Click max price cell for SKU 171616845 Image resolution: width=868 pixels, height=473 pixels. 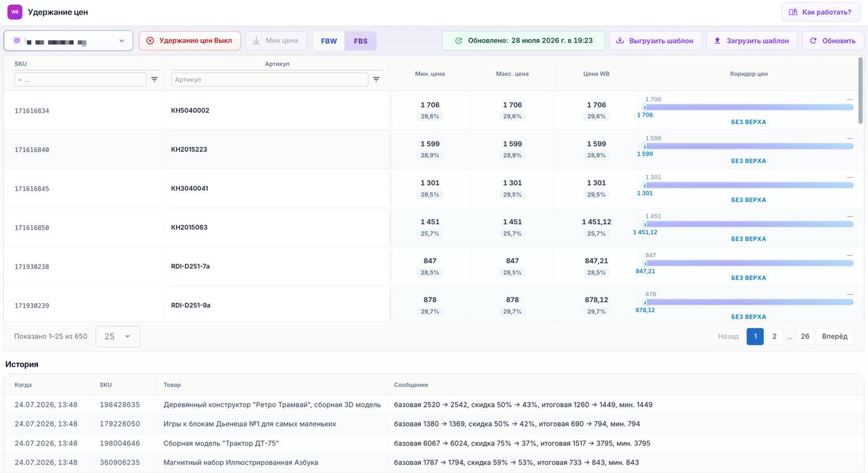point(513,188)
